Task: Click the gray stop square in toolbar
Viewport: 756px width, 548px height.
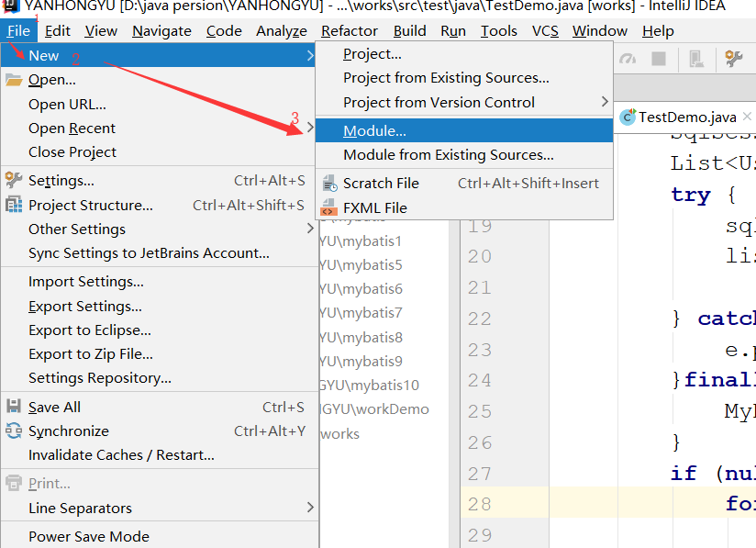Action: click(659, 59)
